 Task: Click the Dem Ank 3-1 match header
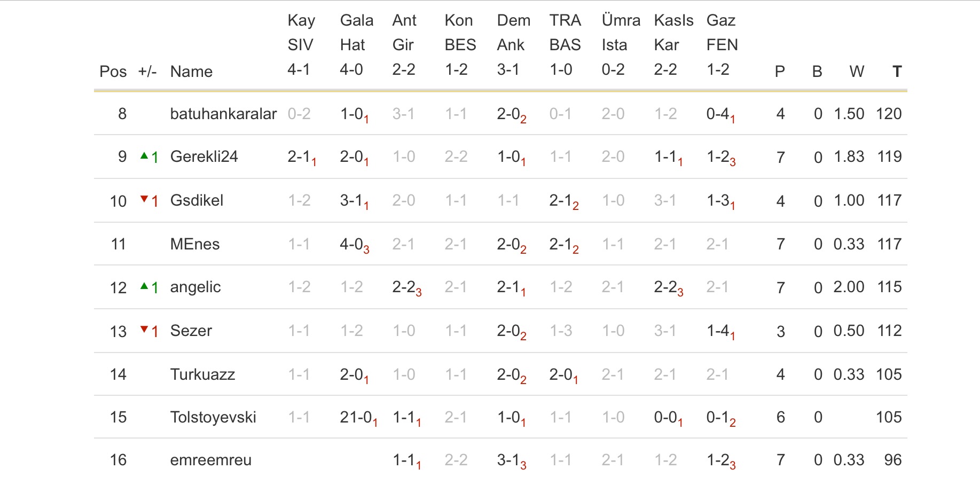[513, 45]
